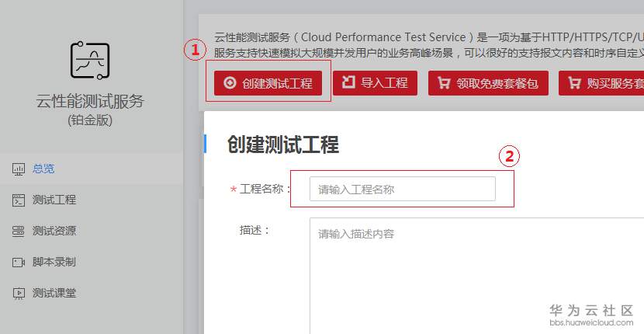
Task: Click the Cloud Performance Test Service logo
Action: pos(90,61)
